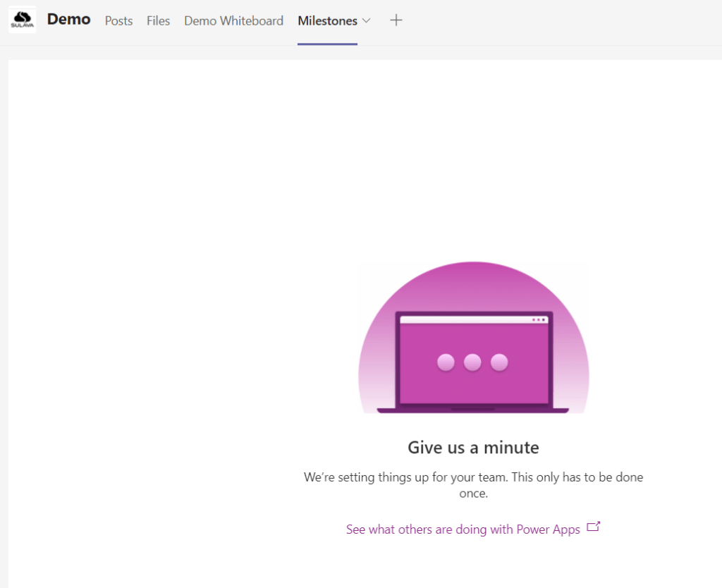This screenshot has height=588, width=722.
Task: Click the Demo channel name
Action: click(x=68, y=20)
